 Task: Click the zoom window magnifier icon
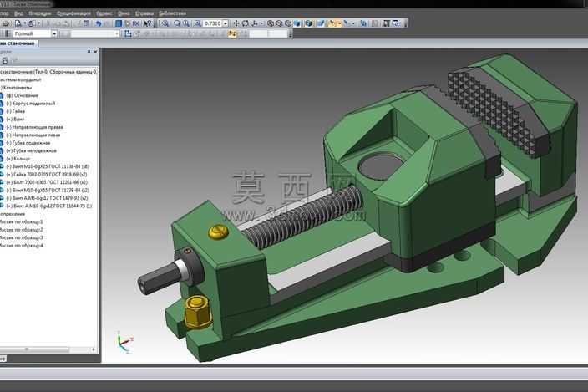165,23
